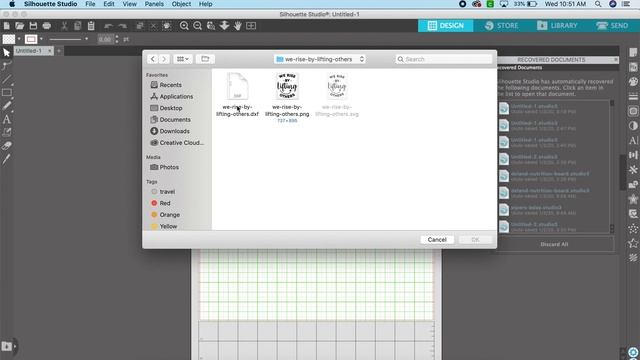Switch to the LIBRARY tab
Screen dimensions: 640x360
click(557, 26)
